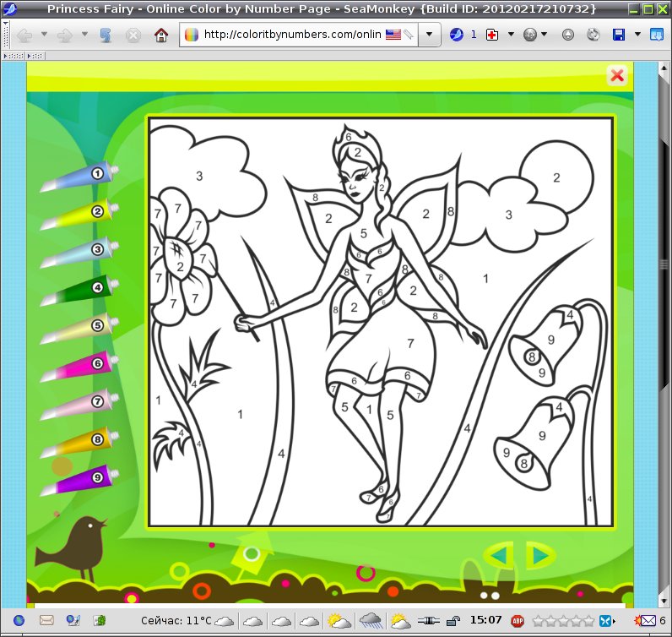672x637 pixels.
Task: Select the blue paint tube number 1
Action: [79, 177]
